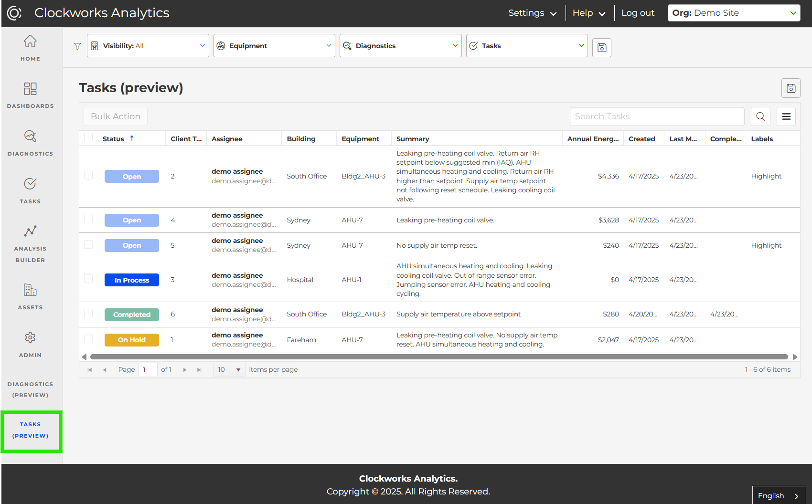The image size is (812, 504).
Task: Open the Help menu
Action: point(589,13)
